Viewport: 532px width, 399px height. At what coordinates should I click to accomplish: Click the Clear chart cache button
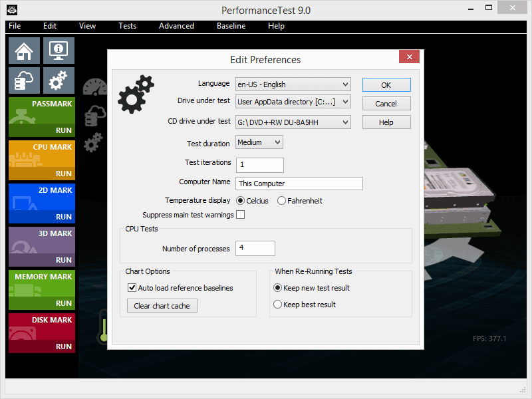[162, 306]
